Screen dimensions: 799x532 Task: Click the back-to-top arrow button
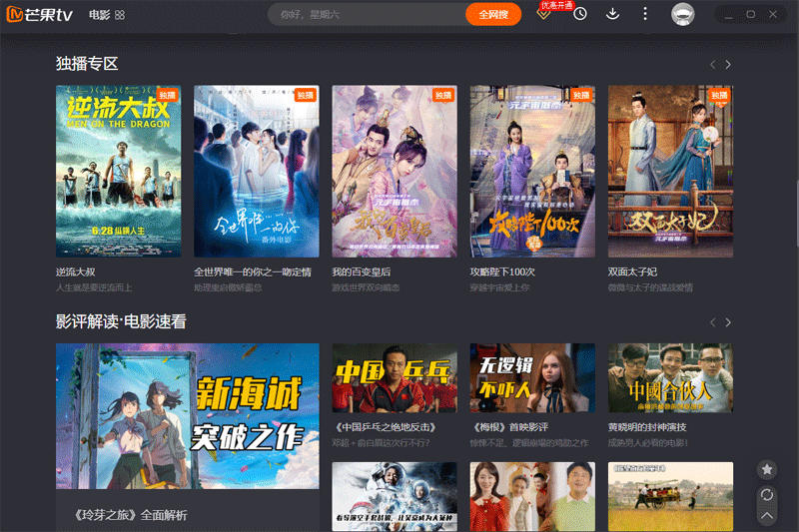point(767,516)
